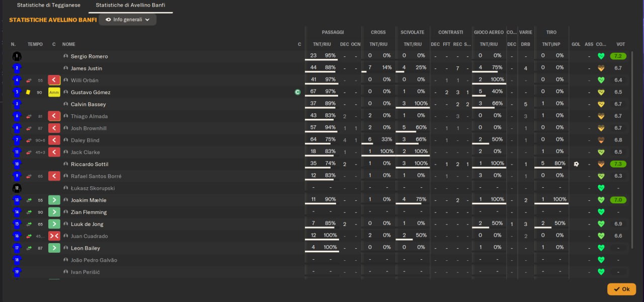Screen dimensions: 644x302
Task: Click the person info icon beside Leon Bailey
Action: tap(65, 248)
